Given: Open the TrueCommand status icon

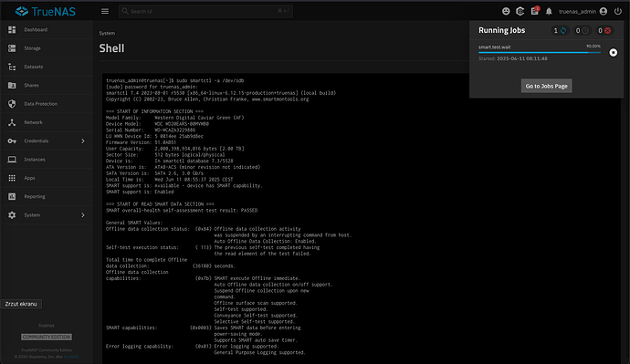Looking at the screenshot, I should coord(520,11).
